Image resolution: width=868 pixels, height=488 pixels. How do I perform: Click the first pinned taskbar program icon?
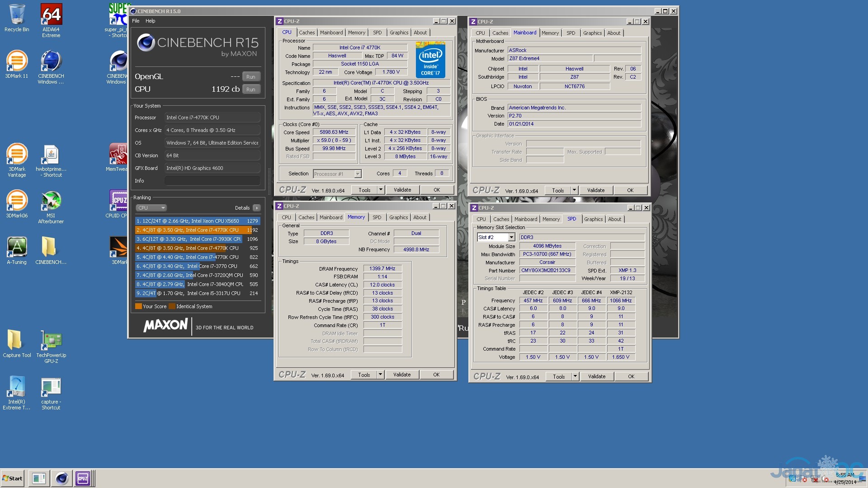[39, 478]
